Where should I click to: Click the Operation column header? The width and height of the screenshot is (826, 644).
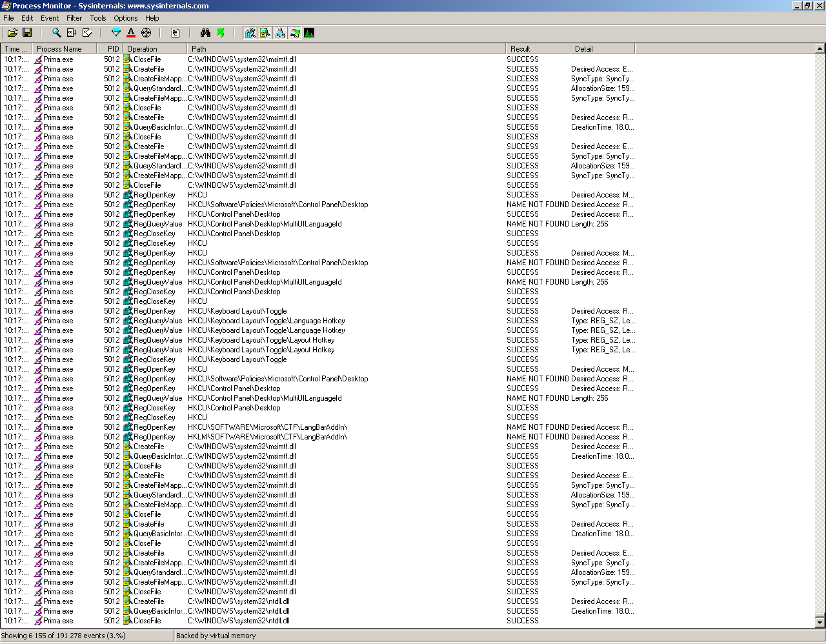155,48
